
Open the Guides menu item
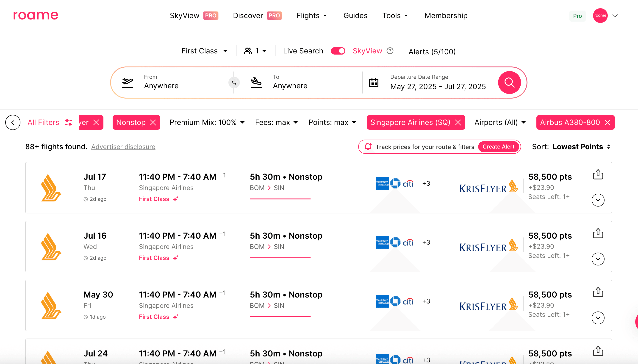point(355,16)
